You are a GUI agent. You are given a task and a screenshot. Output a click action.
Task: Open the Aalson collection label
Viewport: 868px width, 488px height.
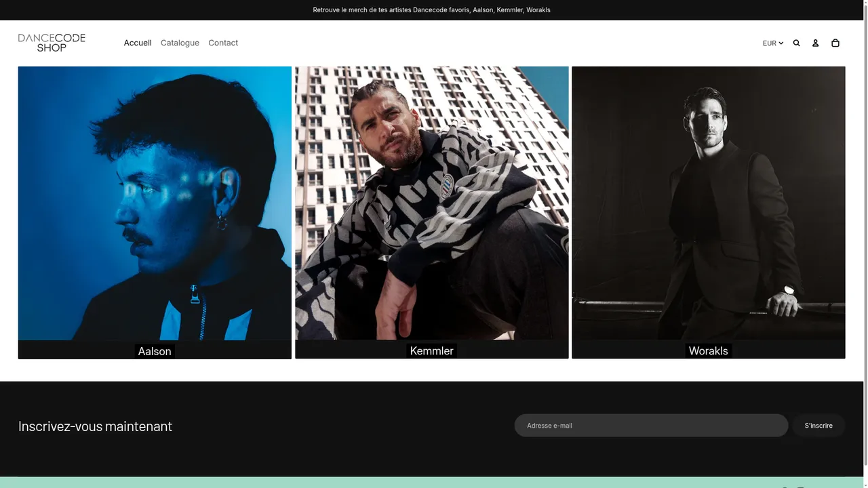pos(155,351)
